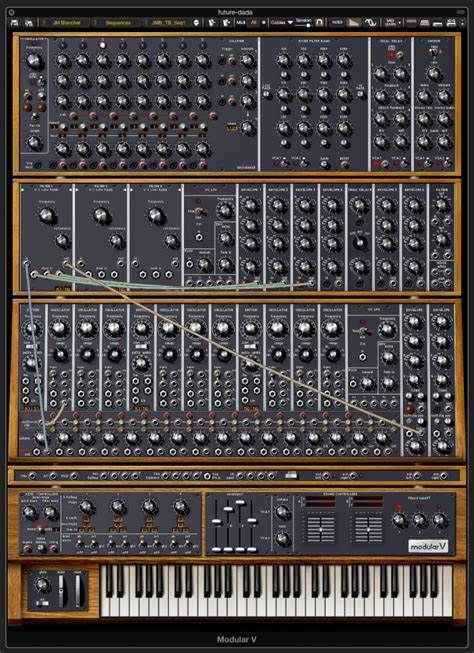Click the first mixer fader in Sequencer panel
Image resolution: width=474 pixels, height=653 pixels.
216,522
